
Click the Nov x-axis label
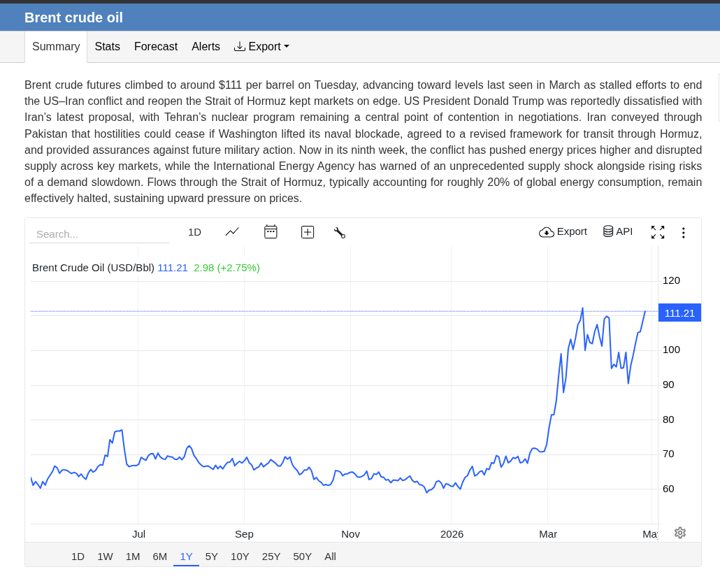[x=350, y=534]
